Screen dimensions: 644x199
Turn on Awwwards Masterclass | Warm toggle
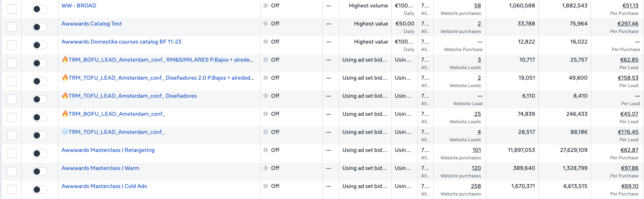coord(40,172)
